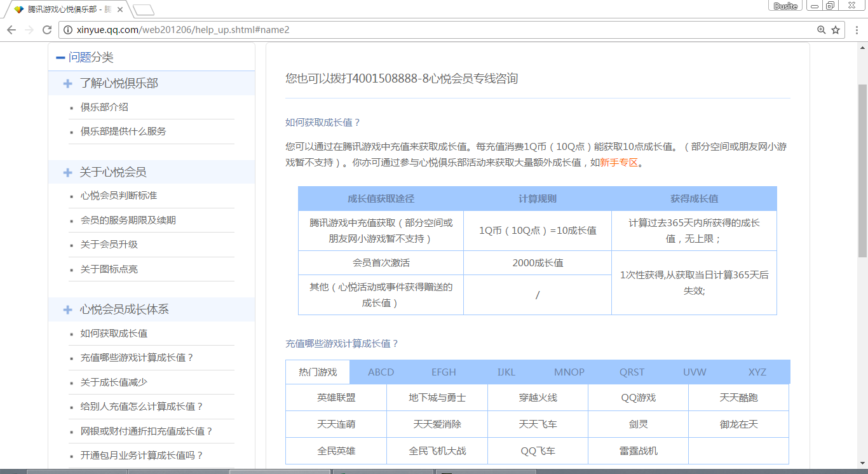This screenshot has height=474, width=868.
Task: Click the 雷霆战机 game cell
Action: [638, 451]
